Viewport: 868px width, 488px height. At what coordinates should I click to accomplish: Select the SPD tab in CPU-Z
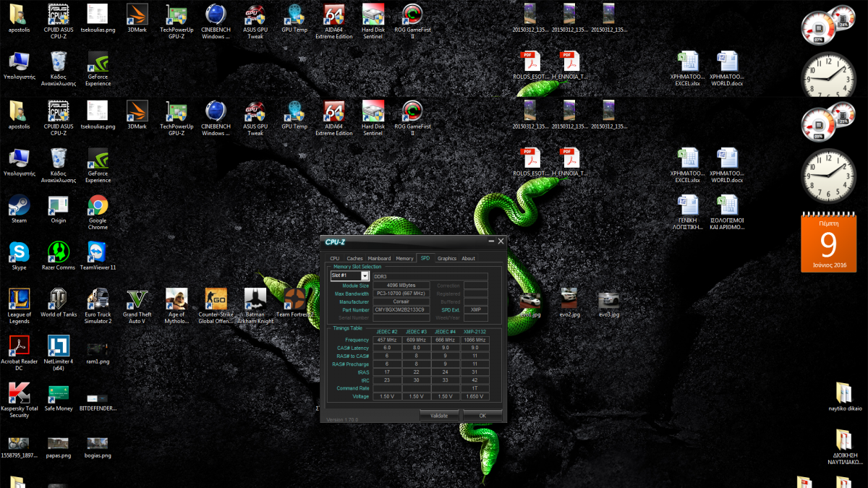point(425,258)
